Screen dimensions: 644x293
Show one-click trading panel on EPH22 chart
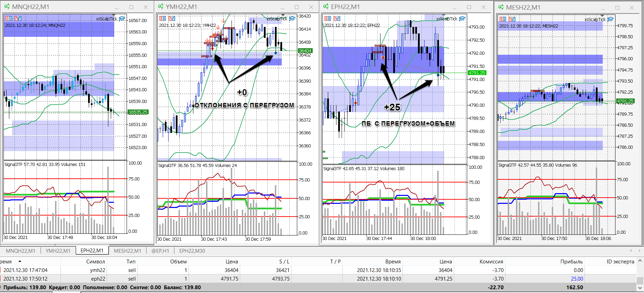click(x=328, y=19)
